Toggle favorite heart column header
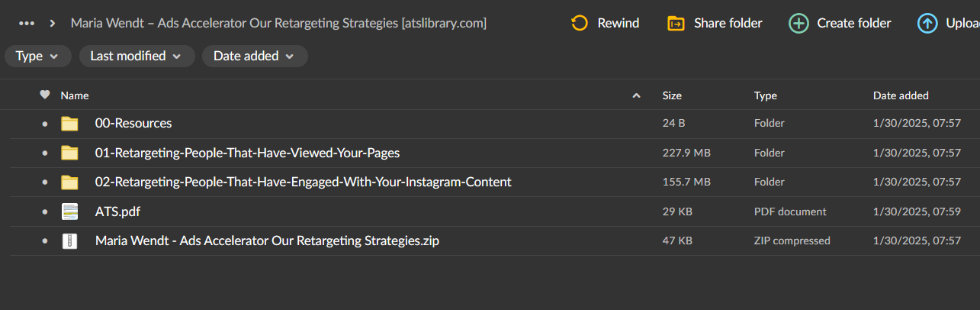 (45, 95)
